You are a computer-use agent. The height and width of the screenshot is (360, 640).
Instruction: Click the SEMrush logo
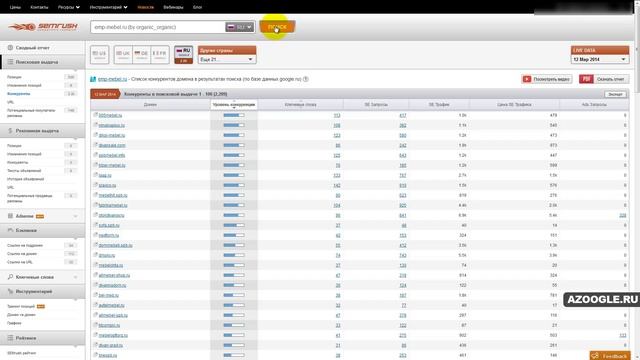point(43,27)
